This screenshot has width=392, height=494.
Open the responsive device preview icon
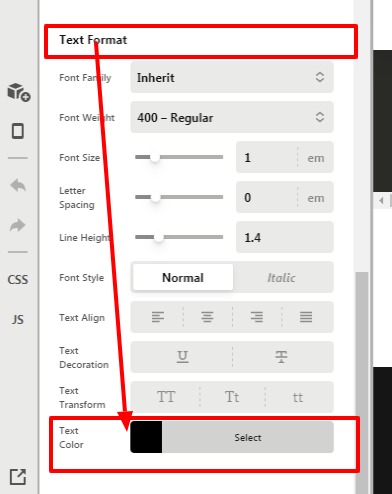click(x=18, y=131)
